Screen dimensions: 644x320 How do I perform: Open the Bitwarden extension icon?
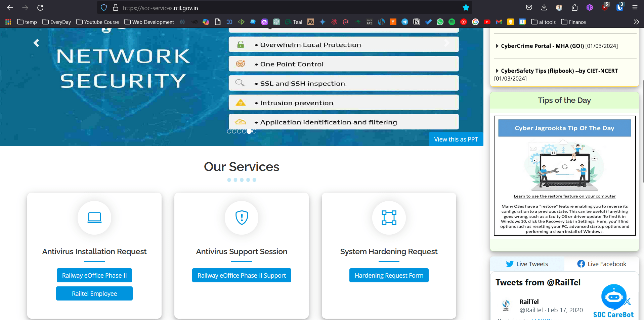click(x=620, y=8)
